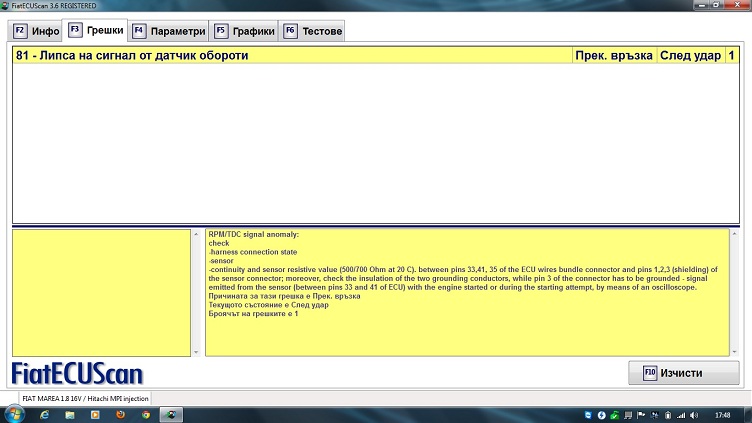Viewport: 752px width, 423px height.
Task: Open the F5 Графики tab
Action: (246, 31)
